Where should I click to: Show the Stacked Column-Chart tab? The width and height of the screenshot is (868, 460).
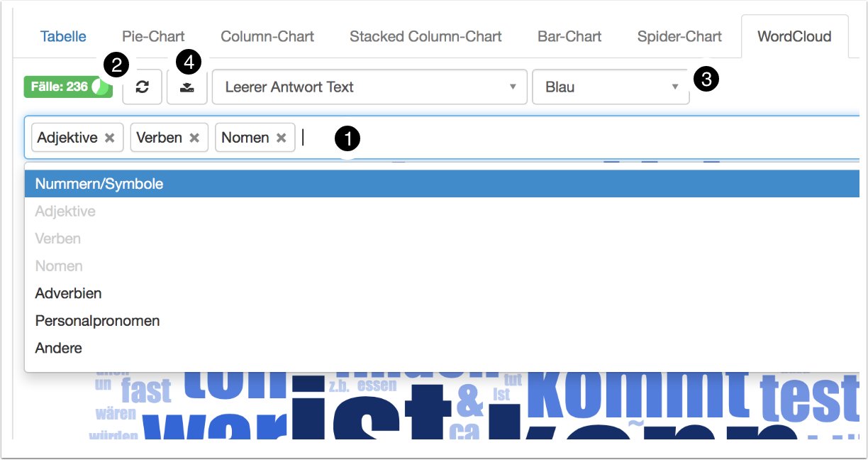[x=425, y=36]
